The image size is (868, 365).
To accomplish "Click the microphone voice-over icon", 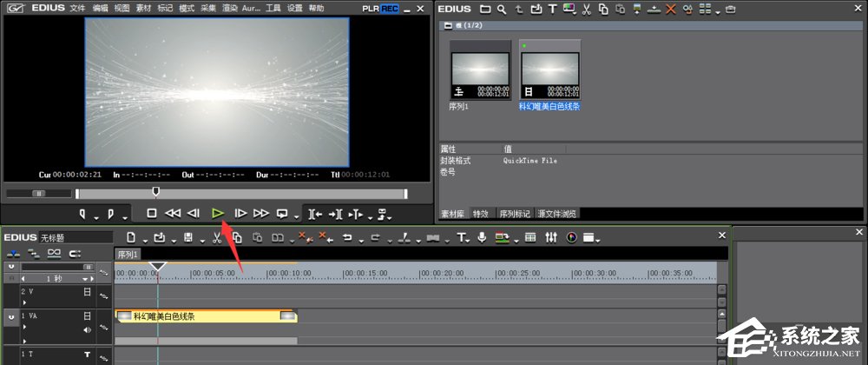I will 482,237.
